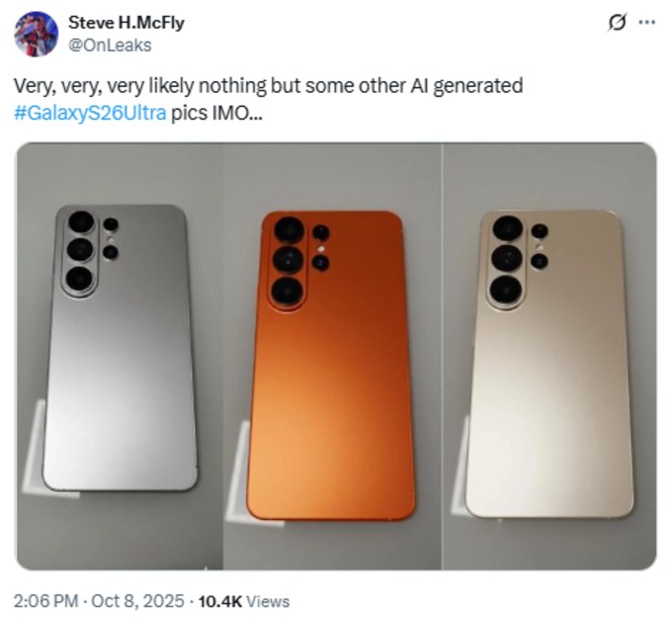
Task: Click the tweet text starting 'Very, very'
Action: 267,86
